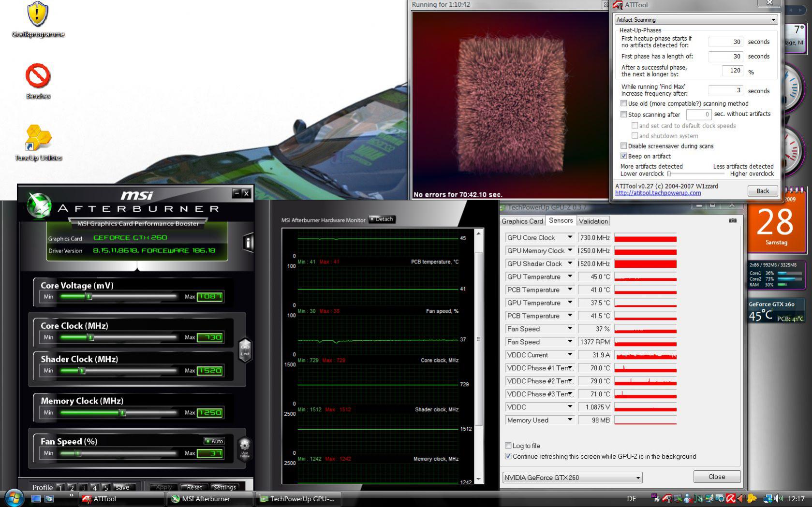Check set card to default clock speeds
The height and width of the screenshot is (507, 812).
[635, 126]
